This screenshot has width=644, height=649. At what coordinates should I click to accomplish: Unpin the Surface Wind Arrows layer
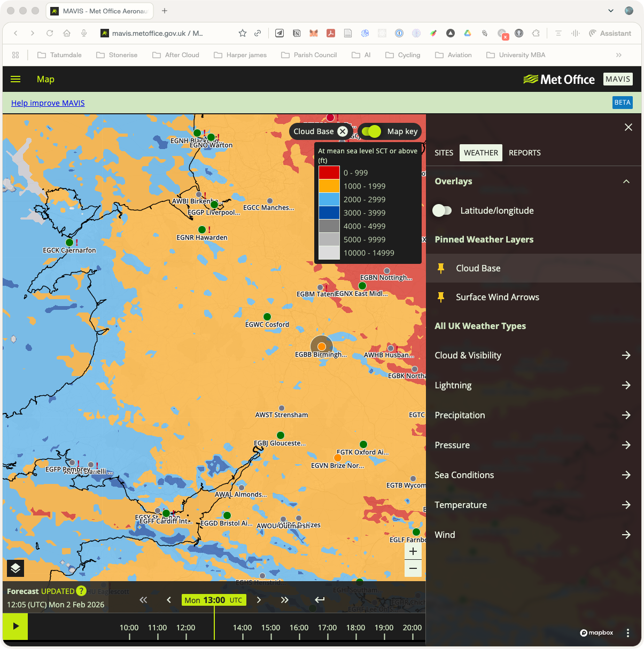coord(441,297)
